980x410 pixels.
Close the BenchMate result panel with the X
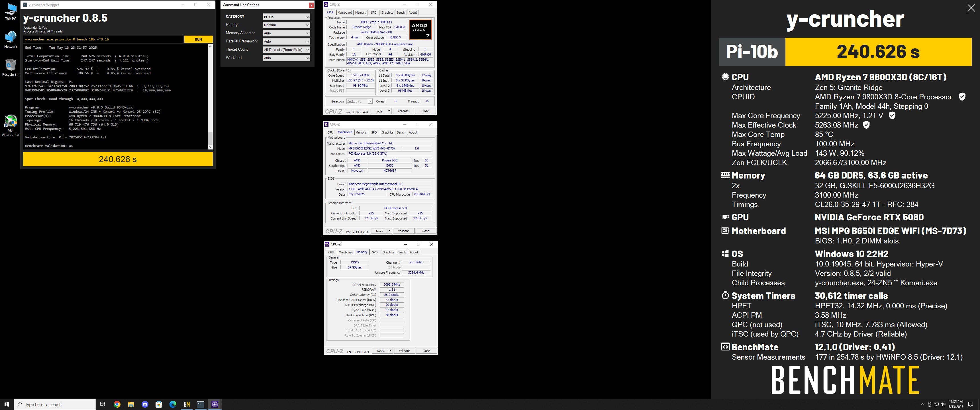tap(971, 8)
